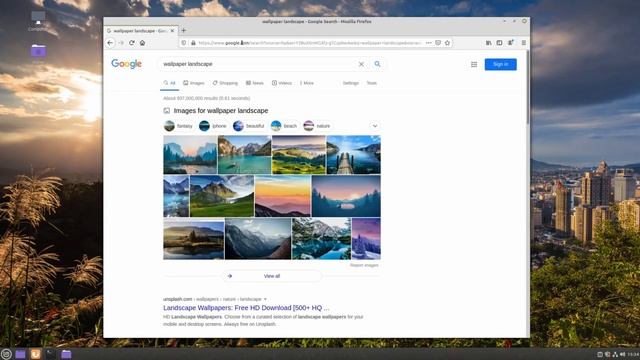Switch to the Videos tab
This screenshot has height=360, width=640.
pyautogui.click(x=282, y=83)
